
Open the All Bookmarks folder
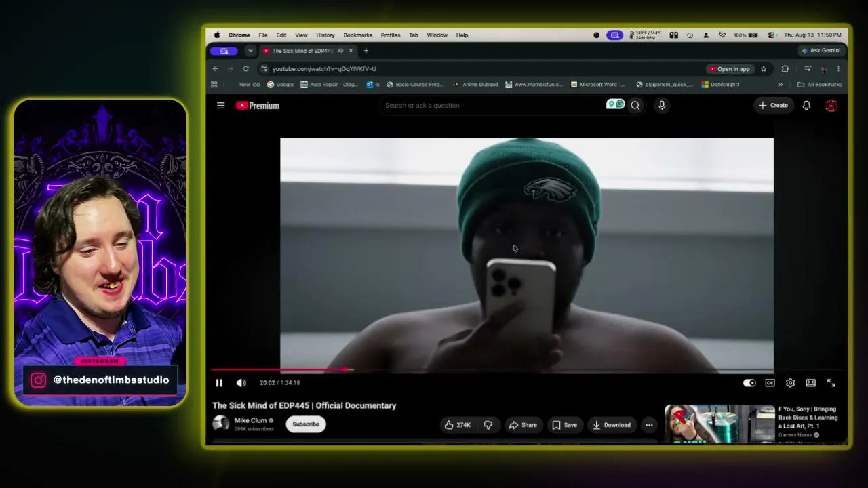tap(820, 85)
